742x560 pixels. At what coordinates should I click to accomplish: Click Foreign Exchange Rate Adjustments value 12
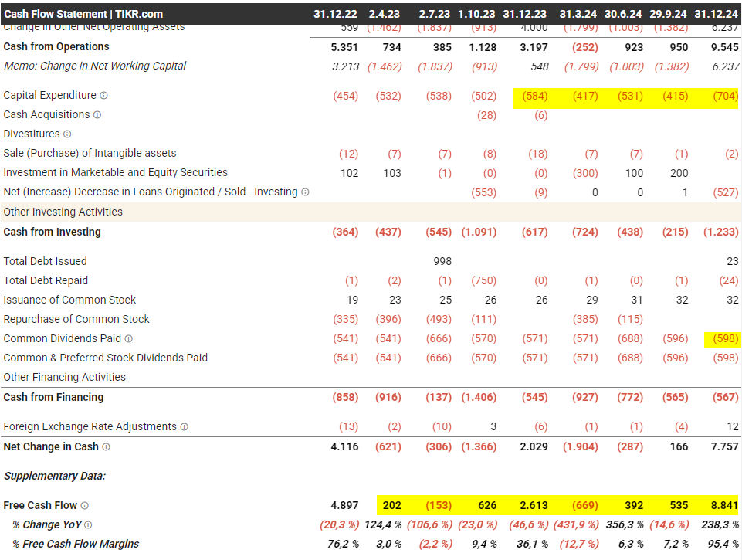pyautogui.click(x=733, y=427)
